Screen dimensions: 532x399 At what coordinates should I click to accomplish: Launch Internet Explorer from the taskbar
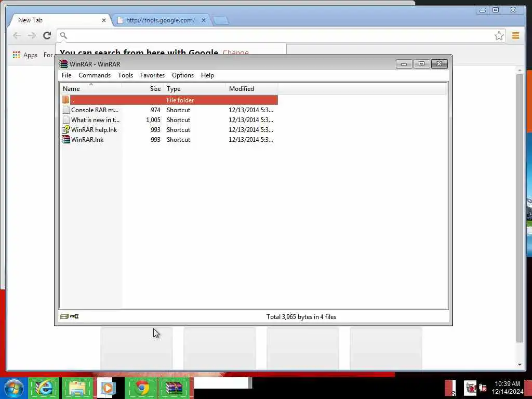44,388
